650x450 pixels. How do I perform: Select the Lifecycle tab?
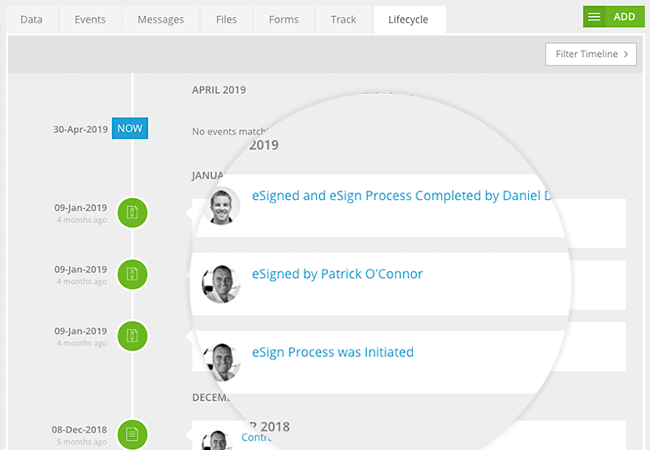coord(409,19)
